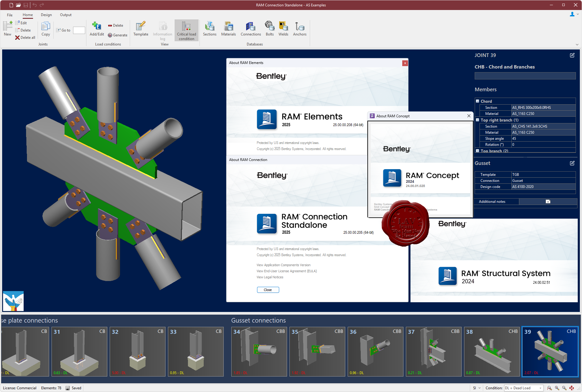This screenshot has height=392, width=582.
Task: Switch to the Home ribbon tab
Action: 28,15
